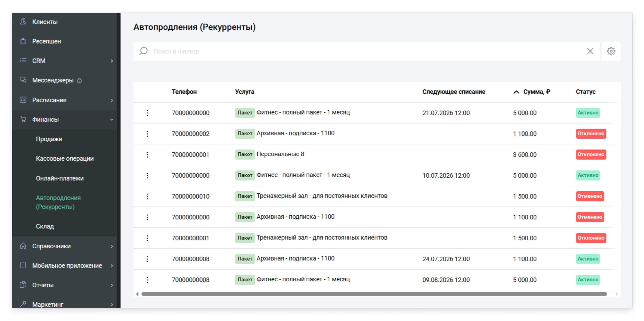Click Активно status of 24.07.2026 row
The image size is (644, 321).
tap(588, 259)
